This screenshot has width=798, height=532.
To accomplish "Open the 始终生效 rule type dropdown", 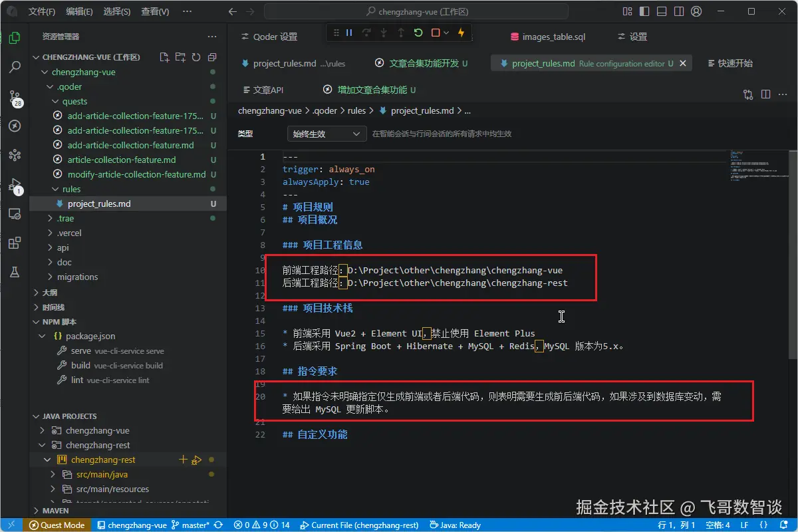I will click(327, 134).
